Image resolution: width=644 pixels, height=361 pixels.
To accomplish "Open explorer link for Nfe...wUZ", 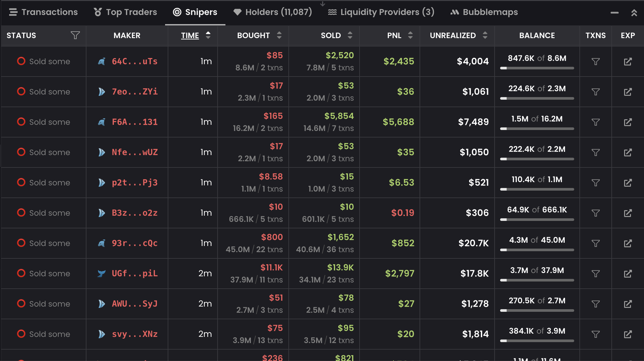I will tap(628, 152).
